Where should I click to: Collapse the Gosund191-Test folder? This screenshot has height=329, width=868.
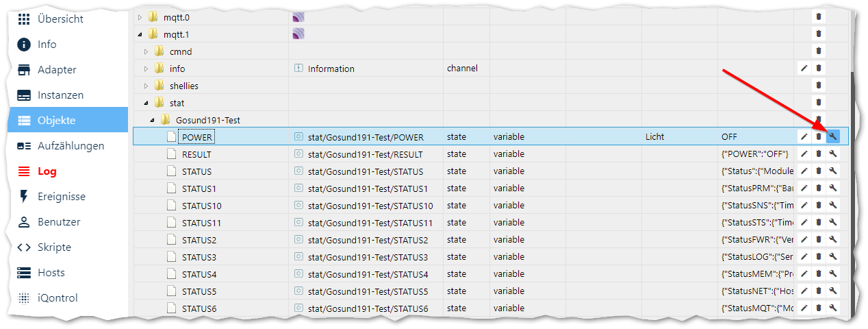152,120
